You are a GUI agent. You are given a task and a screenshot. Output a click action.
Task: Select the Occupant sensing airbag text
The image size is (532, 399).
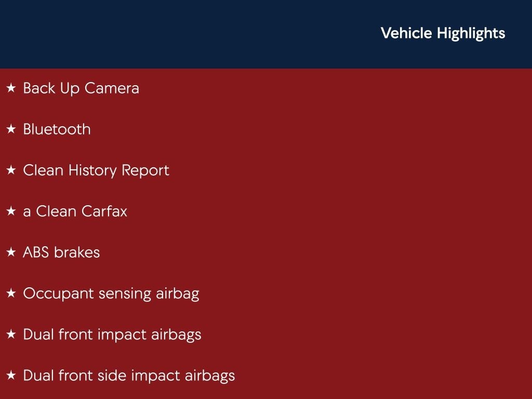pos(111,294)
